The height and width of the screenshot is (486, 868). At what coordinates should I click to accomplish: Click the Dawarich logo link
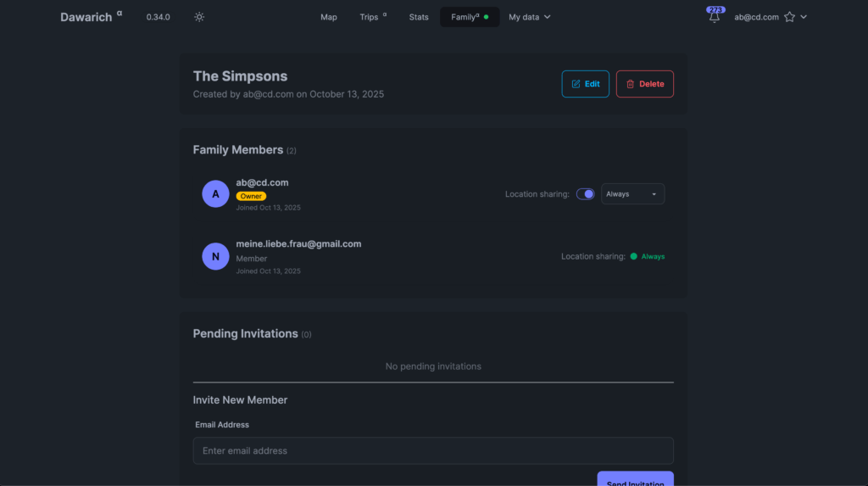86,17
